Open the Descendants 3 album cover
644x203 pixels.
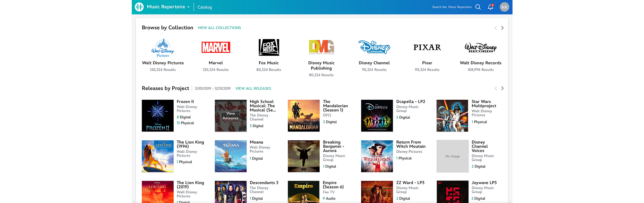[231, 192]
